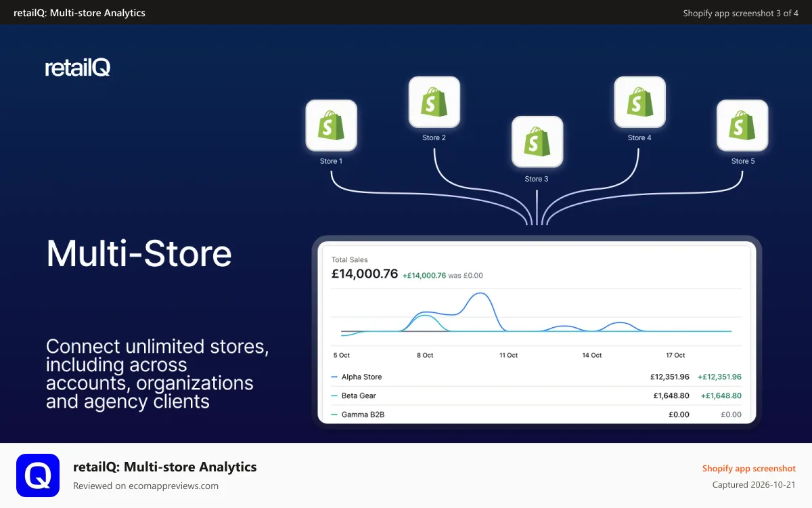The height and width of the screenshot is (508, 812).
Task: Click 'Shopify app screenshot 3 of 4' header text
Action: (x=740, y=13)
